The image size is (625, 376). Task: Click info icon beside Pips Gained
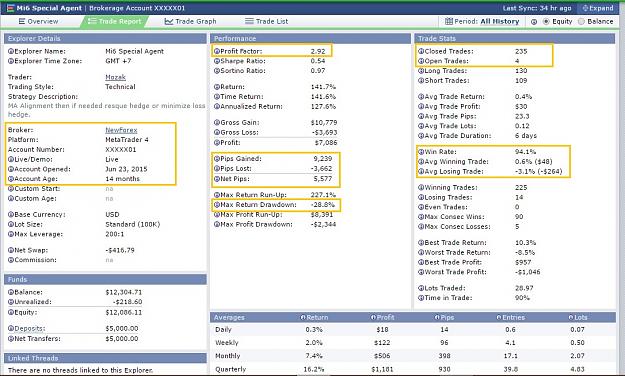(217, 159)
